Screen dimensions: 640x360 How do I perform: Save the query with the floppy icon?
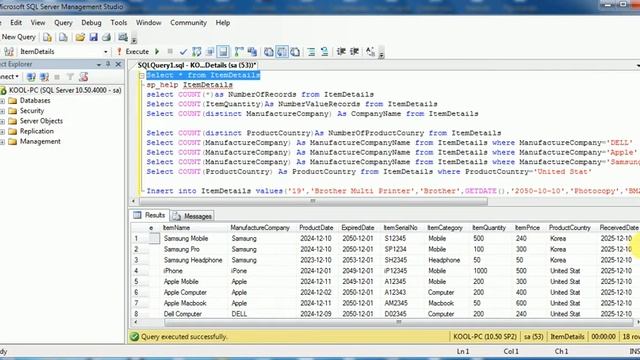click(x=93, y=38)
